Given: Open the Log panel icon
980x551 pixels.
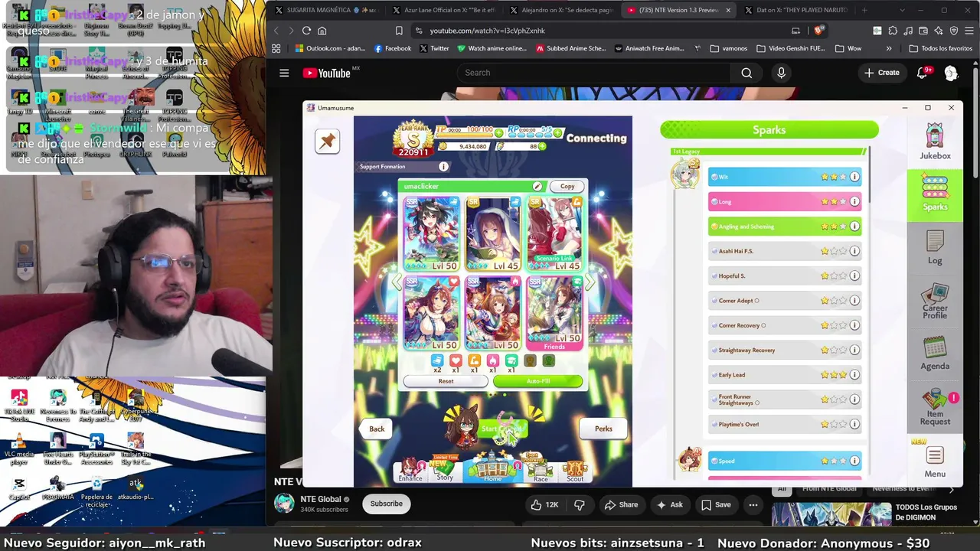Looking at the screenshot, I should [935, 247].
